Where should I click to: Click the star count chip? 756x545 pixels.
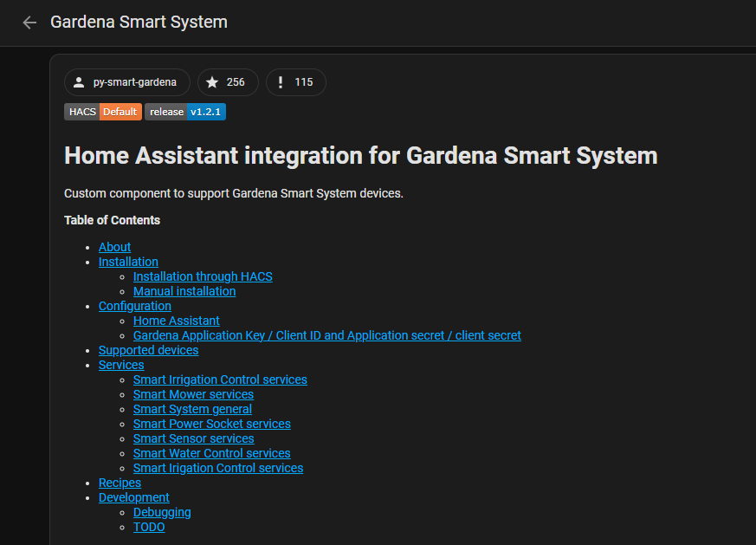tap(228, 82)
